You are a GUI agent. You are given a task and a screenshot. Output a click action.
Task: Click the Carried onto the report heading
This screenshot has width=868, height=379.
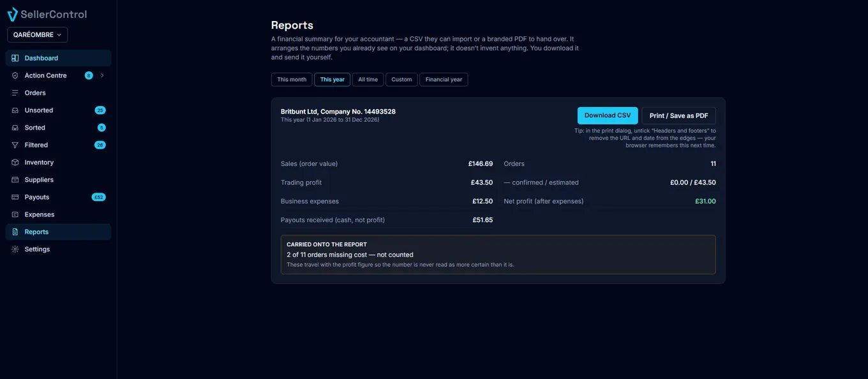327,244
